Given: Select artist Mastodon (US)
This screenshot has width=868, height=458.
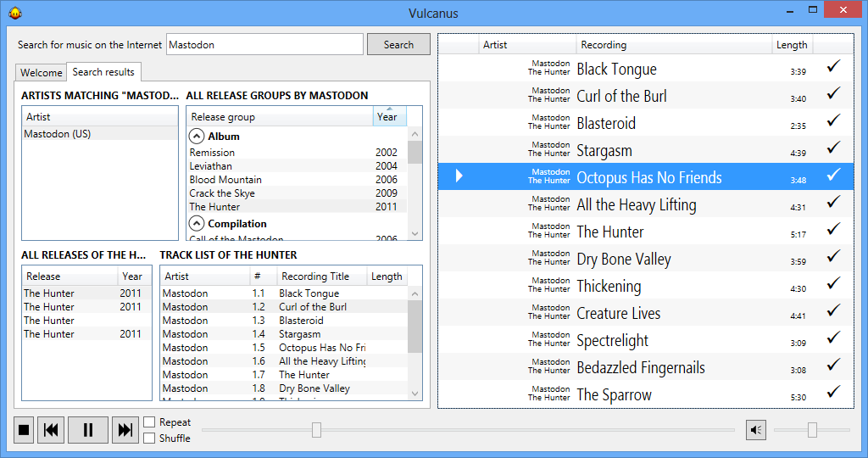Looking at the screenshot, I should pyautogui.click(x=100, y=133).
